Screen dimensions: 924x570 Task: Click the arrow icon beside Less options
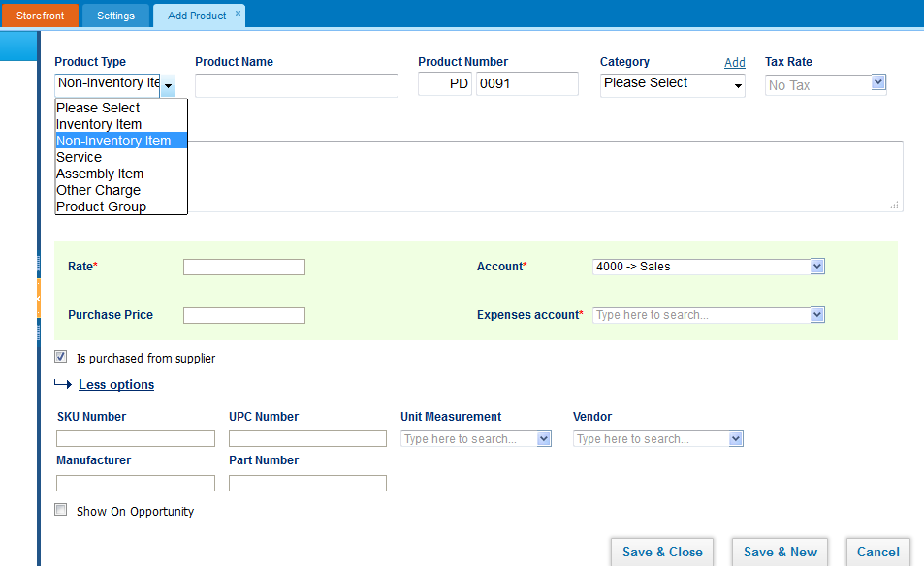click(x=62, y=384)
